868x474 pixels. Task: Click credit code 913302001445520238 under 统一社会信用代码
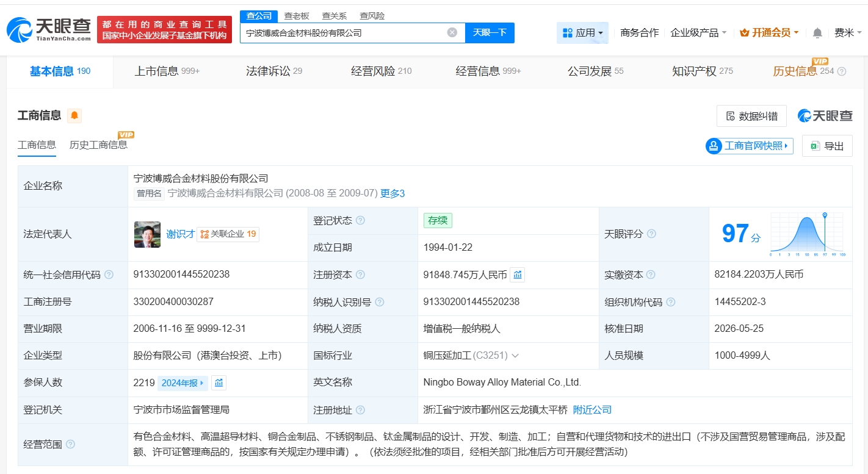click(x=181, y=275)
